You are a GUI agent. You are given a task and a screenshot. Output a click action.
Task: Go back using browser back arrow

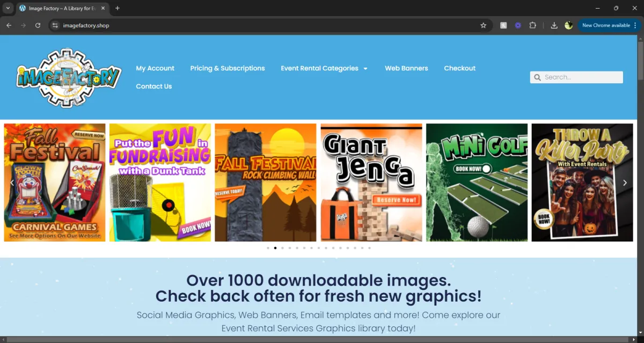click(x=9, y=25)
